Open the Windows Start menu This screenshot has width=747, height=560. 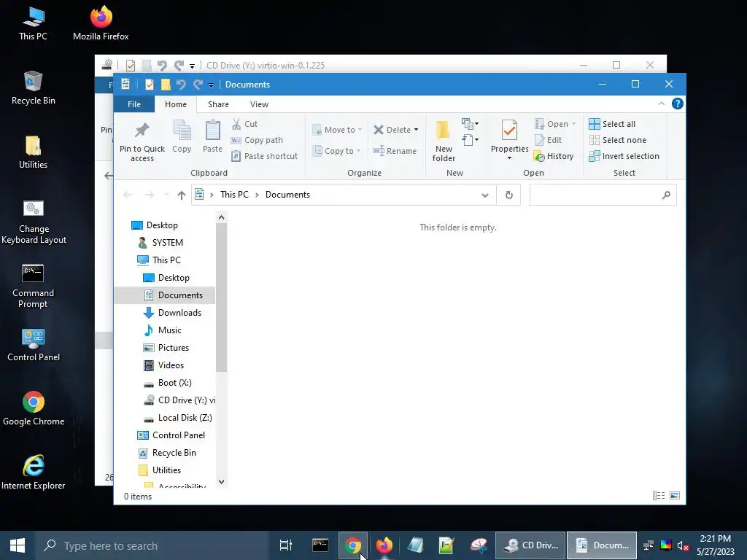18,545
